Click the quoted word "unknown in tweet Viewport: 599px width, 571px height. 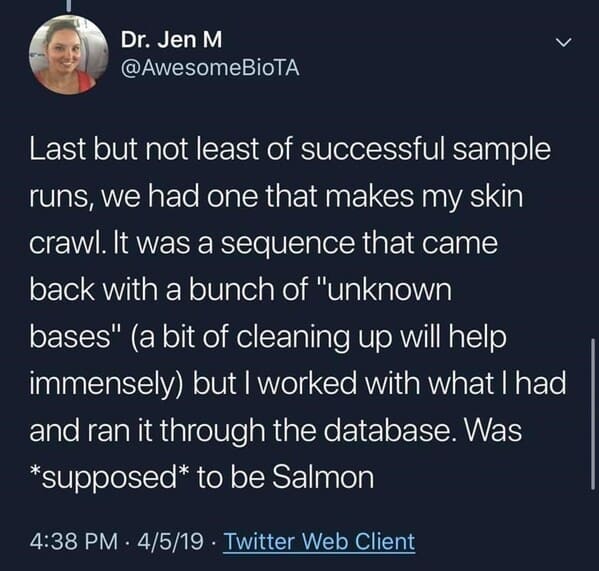click(384, 290)
